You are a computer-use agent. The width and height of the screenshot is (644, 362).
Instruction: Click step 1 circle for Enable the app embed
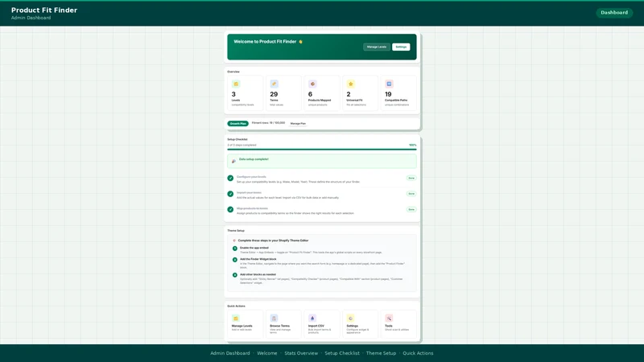235,249
